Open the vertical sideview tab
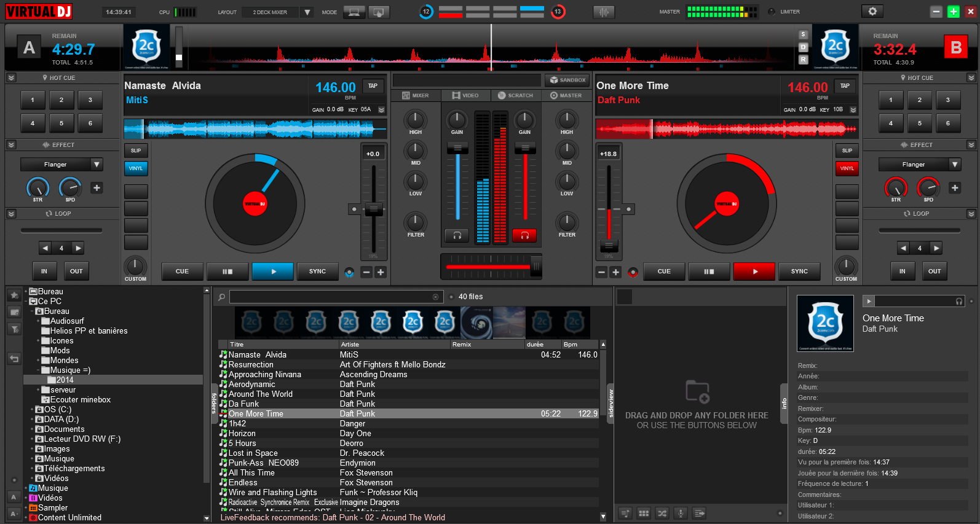 pyautogui.click(x=611, y=403)
